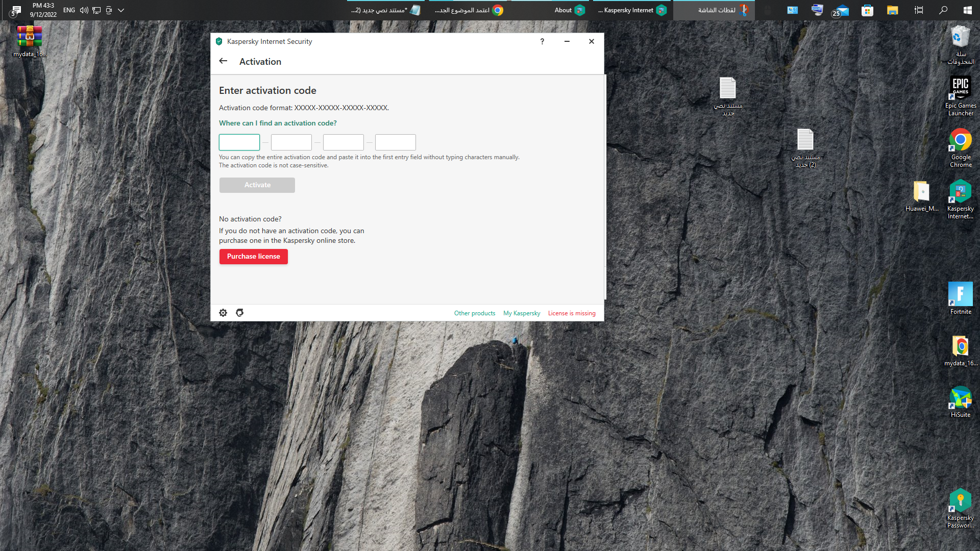Launch Fortnite desktop shortcut

point(961,298)
